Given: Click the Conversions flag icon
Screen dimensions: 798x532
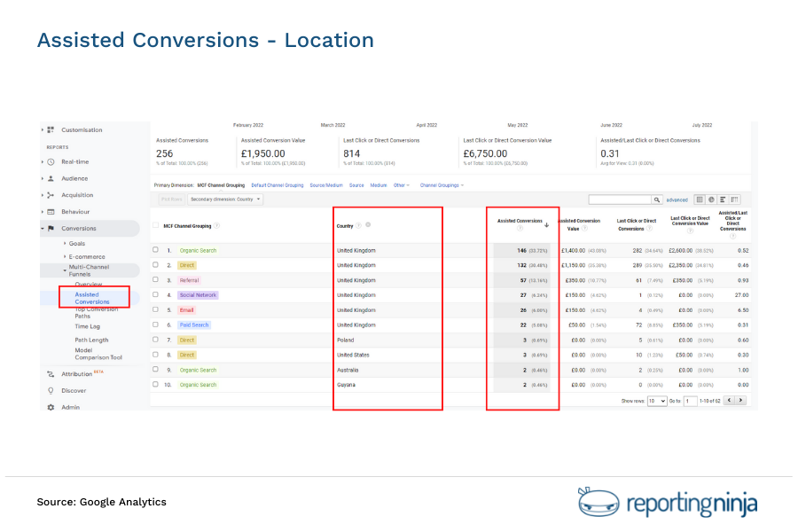Looking at the screenshot, I should 51,229.
